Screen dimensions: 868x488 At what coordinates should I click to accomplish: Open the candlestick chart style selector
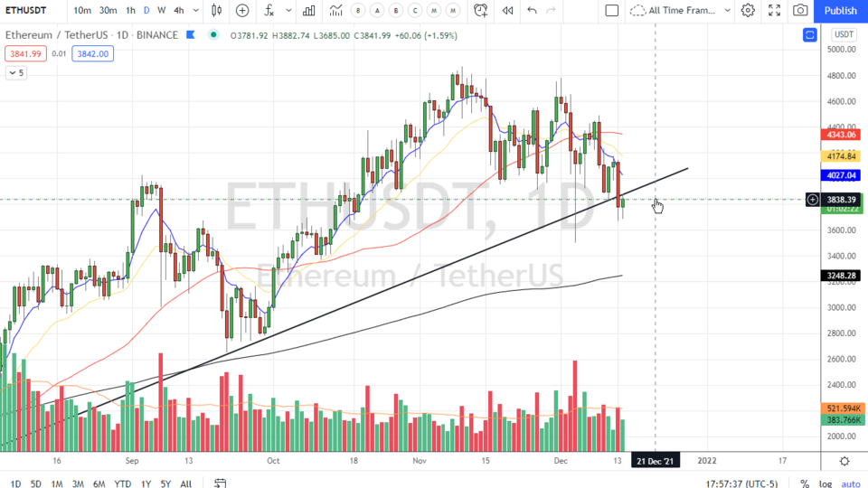217,11
